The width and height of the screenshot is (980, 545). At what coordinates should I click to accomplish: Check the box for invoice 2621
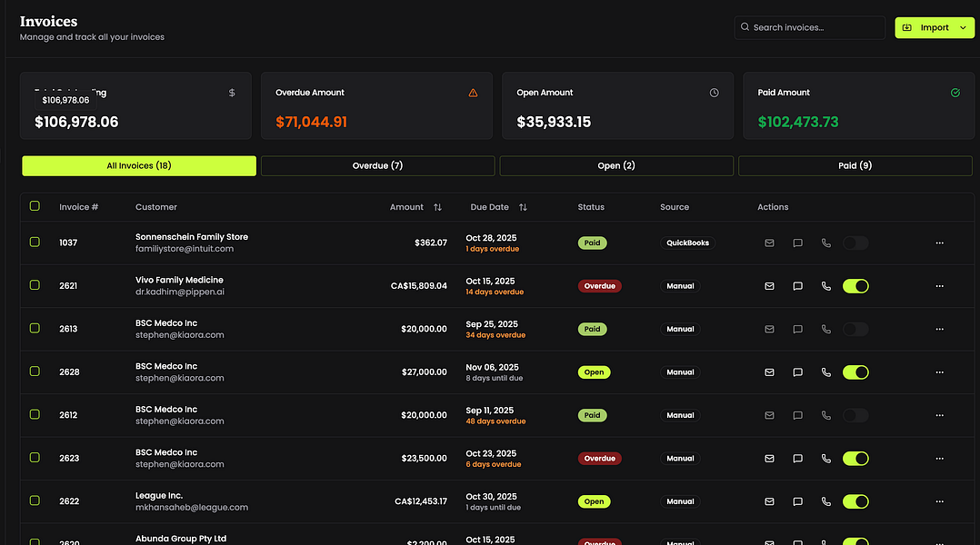[x=35, y=284]
